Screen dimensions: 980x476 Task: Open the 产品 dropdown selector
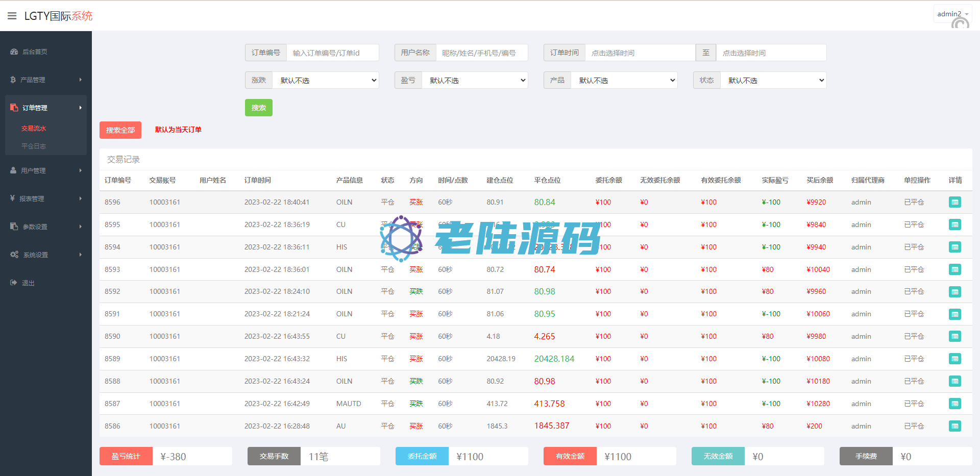[624, 80]
